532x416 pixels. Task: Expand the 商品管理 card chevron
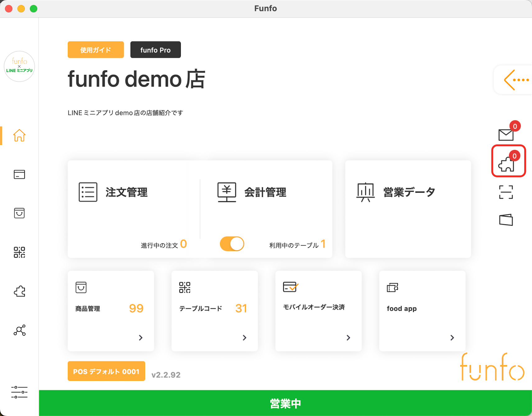point(141,338)
